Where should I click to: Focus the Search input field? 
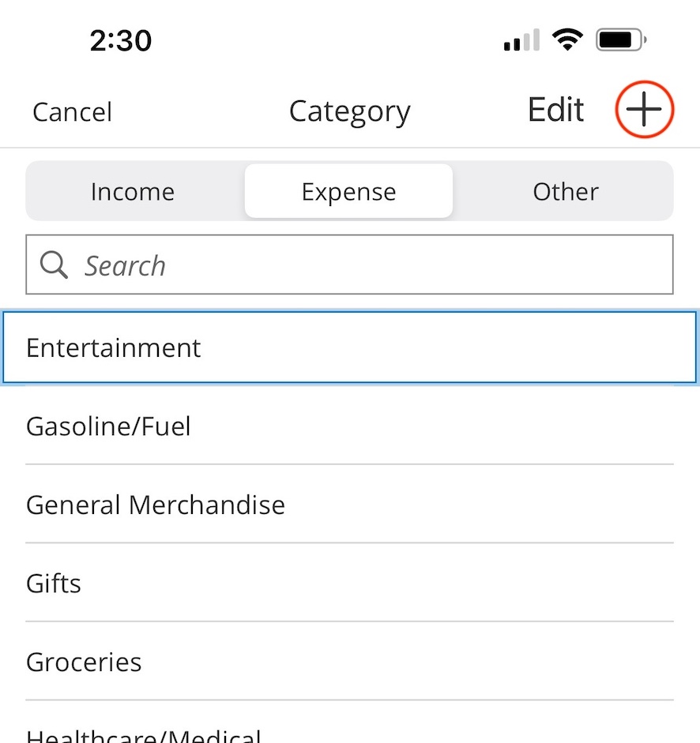tap(349, 265)
